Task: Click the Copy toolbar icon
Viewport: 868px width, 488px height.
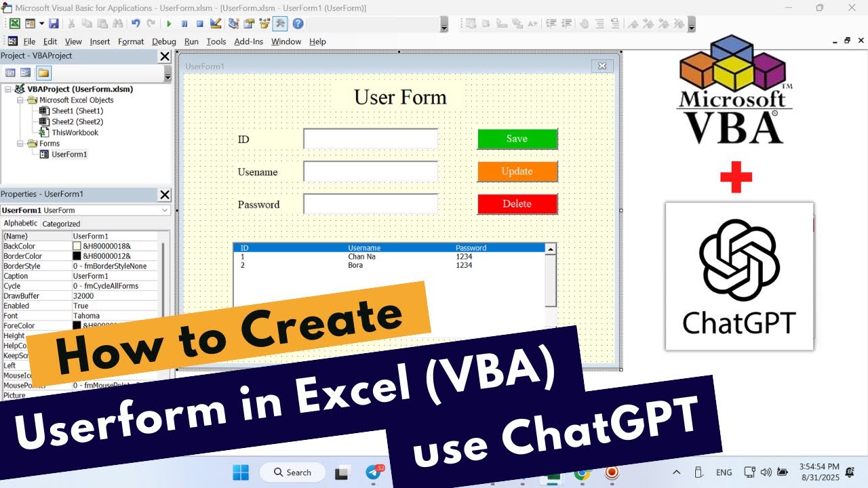Action: click(x=87, y=24)
